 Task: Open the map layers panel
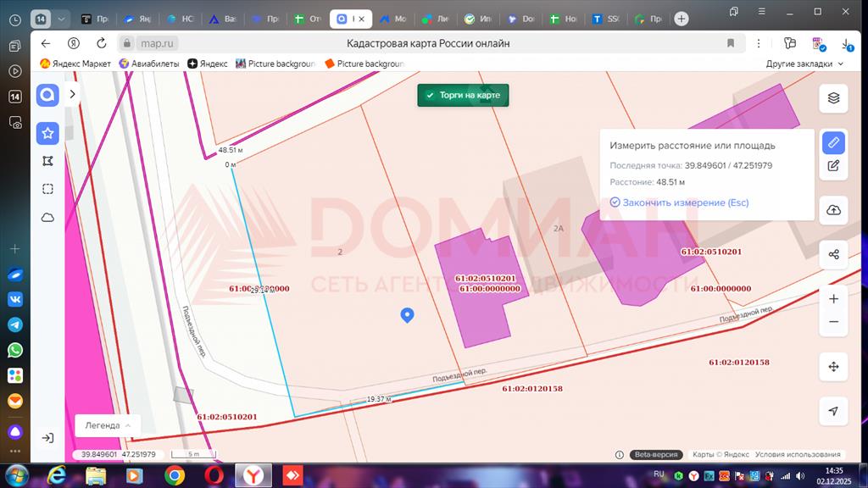pyautogui.click(x=833, y=98)
